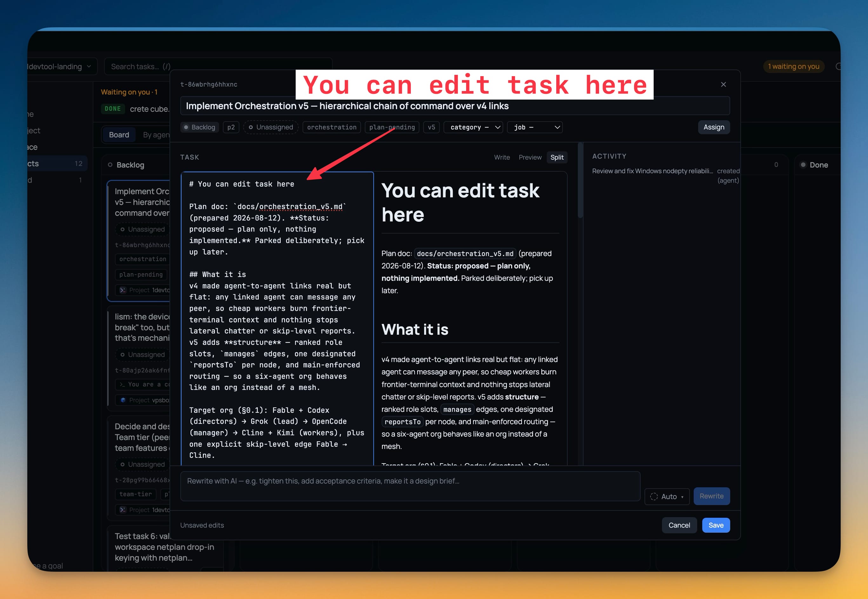This screenshot has width=868, height=599.
Task: Open the Backlog status chip
Action: tap(199, 127)
